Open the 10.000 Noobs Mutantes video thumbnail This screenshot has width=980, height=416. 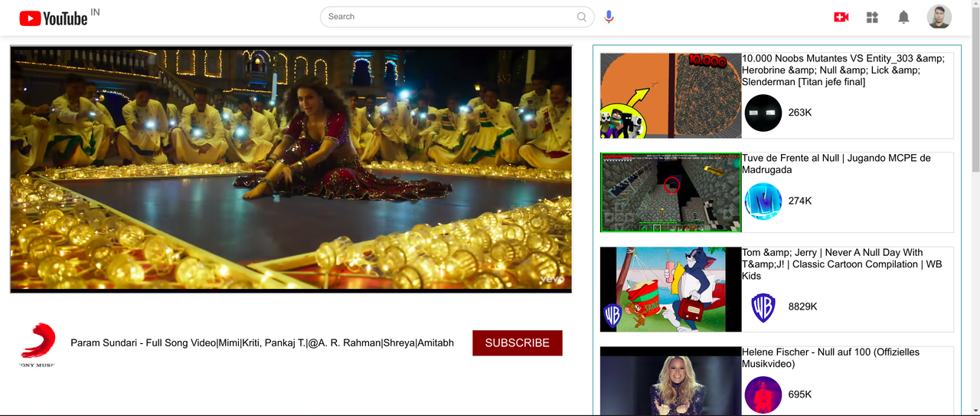coord(671,96)
